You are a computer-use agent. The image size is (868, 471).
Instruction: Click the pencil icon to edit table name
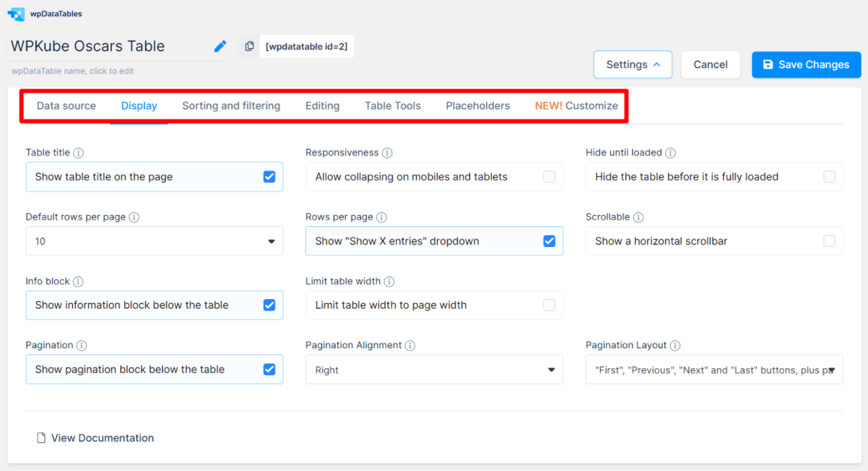pos(220,46)
